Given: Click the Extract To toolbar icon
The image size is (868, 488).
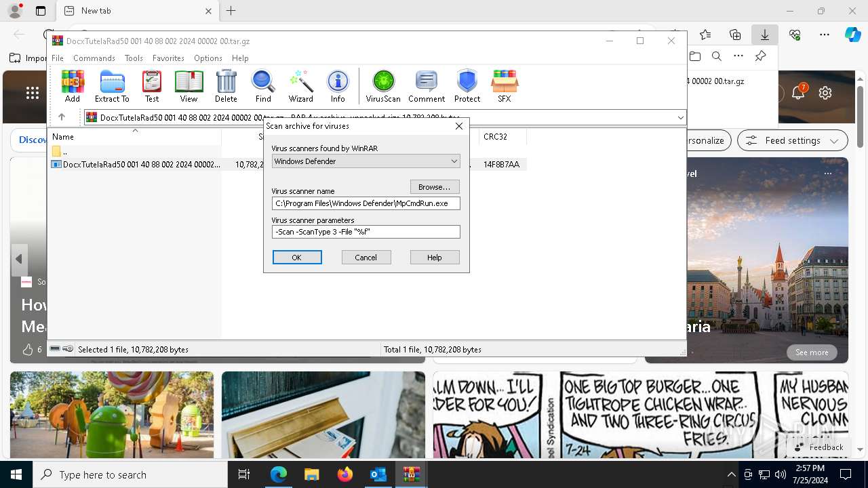Looking at the screenshot, I should point(112,86).
